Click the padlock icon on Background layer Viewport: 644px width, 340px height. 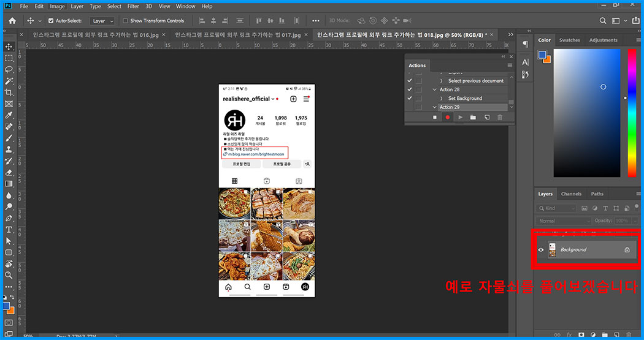click(627, 250)
